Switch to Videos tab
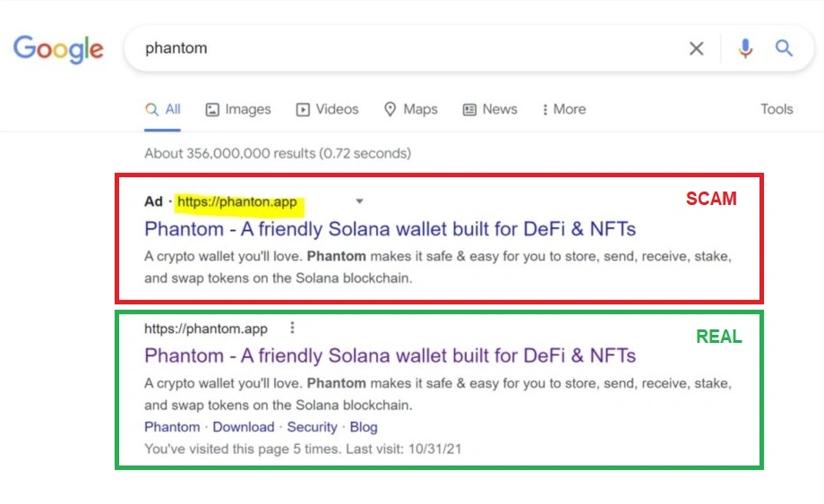824x504 pixels. (328, 109)
